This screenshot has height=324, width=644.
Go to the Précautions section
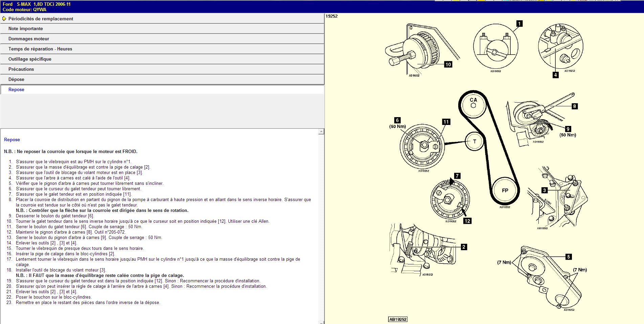pos(21,69)
